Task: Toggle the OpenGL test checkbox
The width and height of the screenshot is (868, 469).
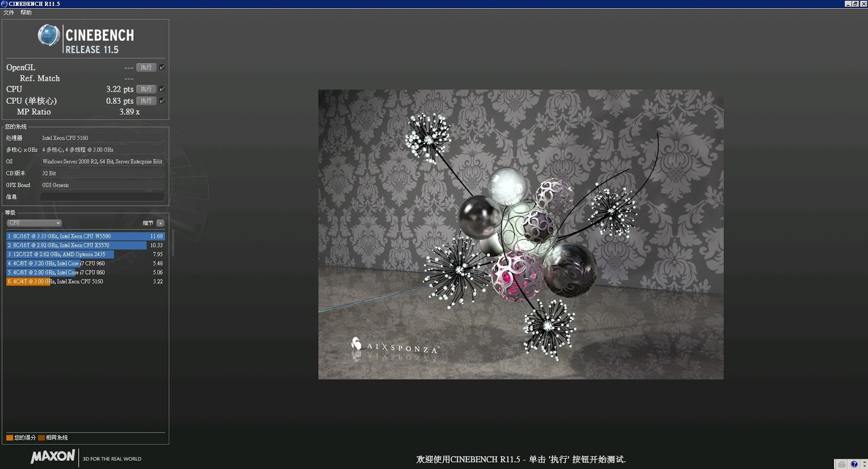Action: [x=162, y=67]
